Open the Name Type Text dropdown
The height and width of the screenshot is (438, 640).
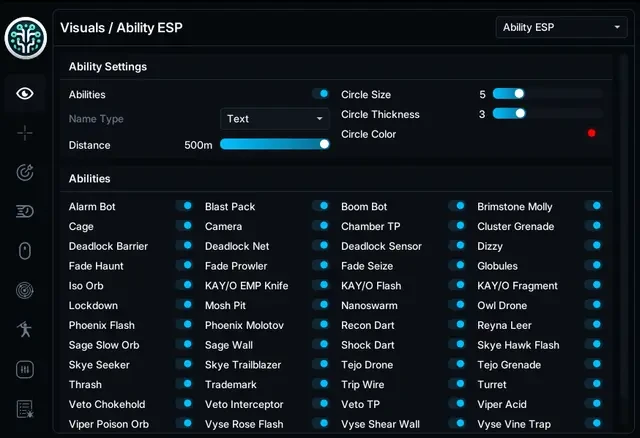coord(275,119)
